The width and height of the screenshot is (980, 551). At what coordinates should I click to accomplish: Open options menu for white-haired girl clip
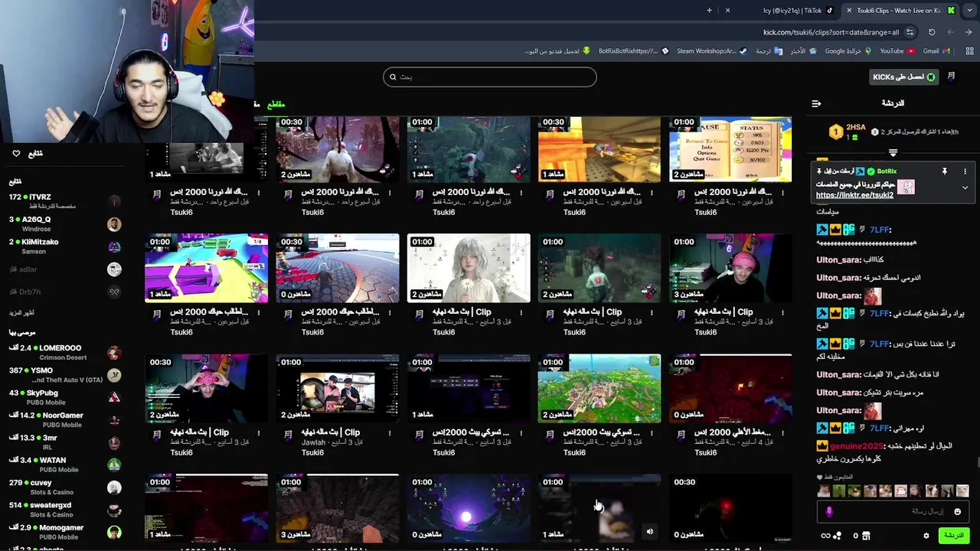521,312
